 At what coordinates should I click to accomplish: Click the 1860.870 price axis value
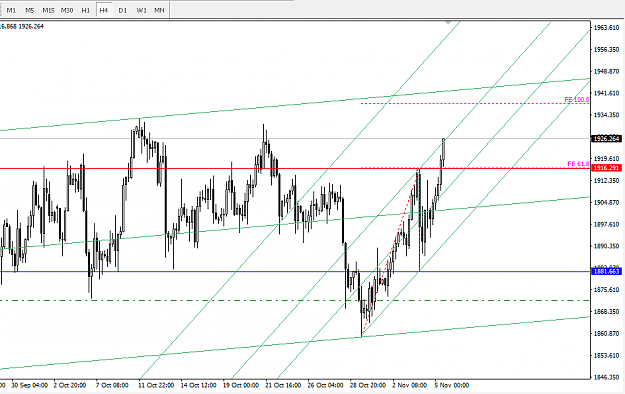(606, 333)
